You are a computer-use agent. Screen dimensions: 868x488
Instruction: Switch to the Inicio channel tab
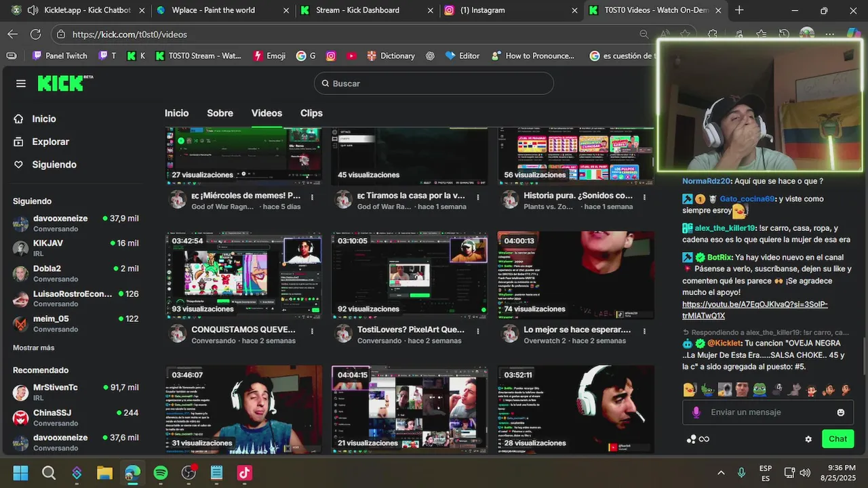click(x=176, y=113)
